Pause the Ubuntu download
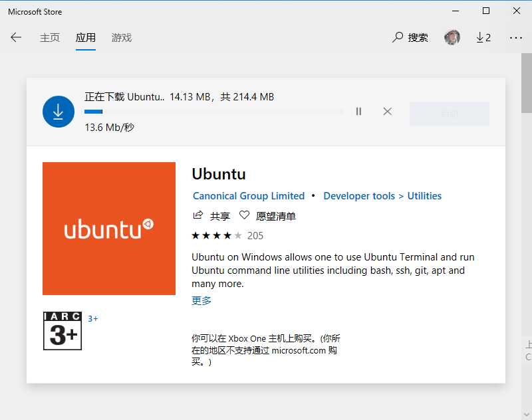532x420 pixels. click(358, 111)
